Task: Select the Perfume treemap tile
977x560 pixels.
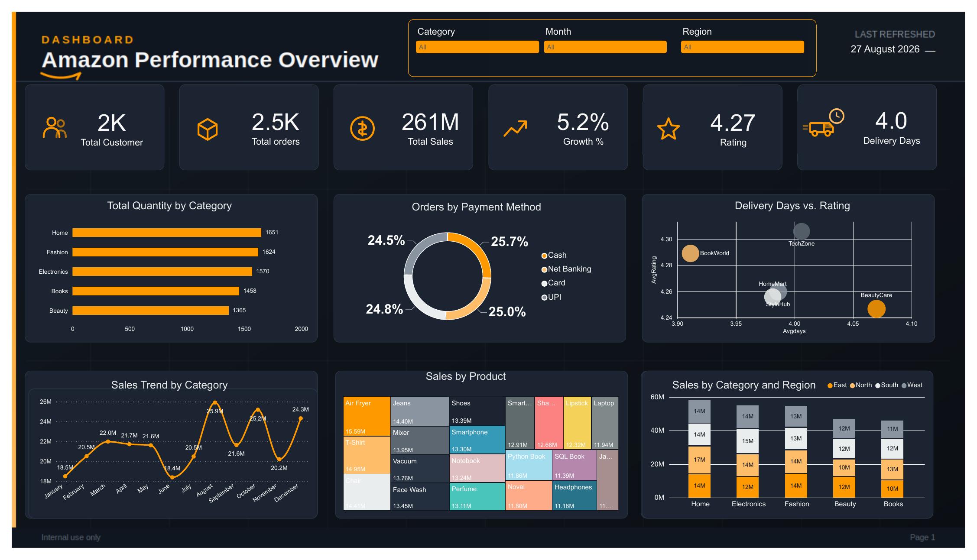Action: (x=477, y=497)
